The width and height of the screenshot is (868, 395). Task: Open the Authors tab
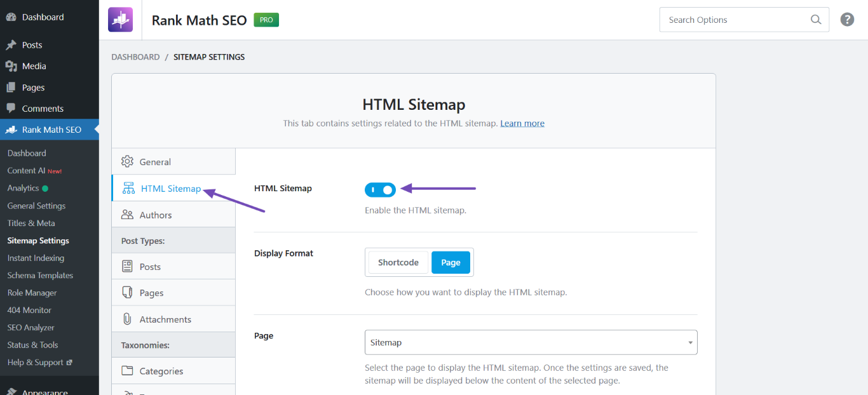pos(173,215)
